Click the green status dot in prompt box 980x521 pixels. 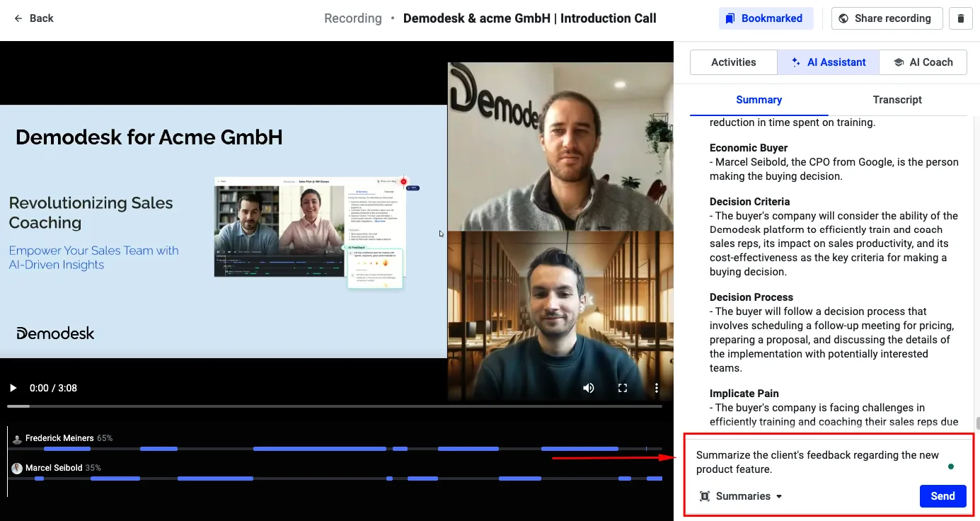[x=950, y=466]
